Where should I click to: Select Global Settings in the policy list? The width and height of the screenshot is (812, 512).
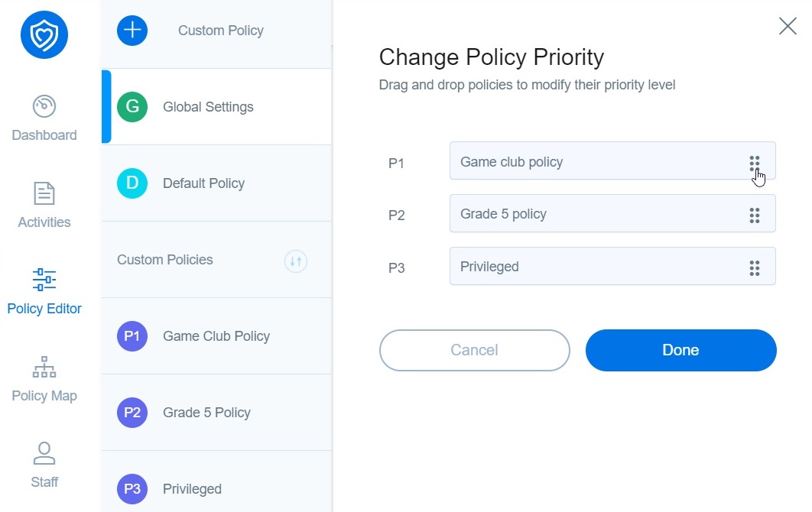click(207, 106)
